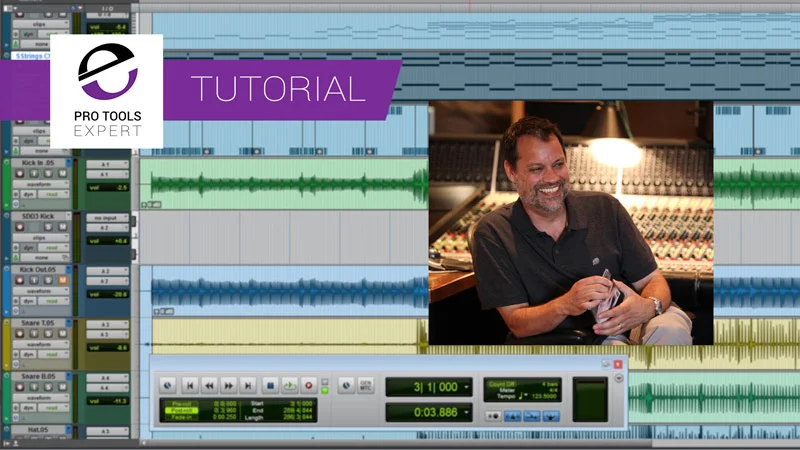
Task: Open Kick Out.05 waveform view selector
Action: click(41, 291)
